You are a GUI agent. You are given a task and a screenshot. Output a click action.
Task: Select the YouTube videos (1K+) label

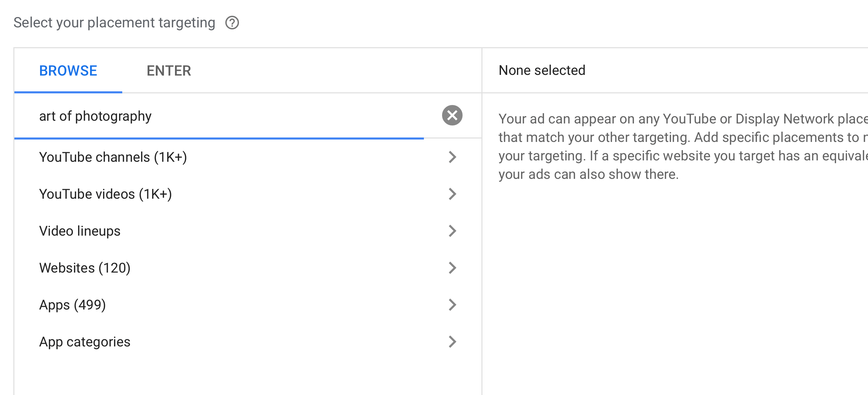[x=105, y=194]
